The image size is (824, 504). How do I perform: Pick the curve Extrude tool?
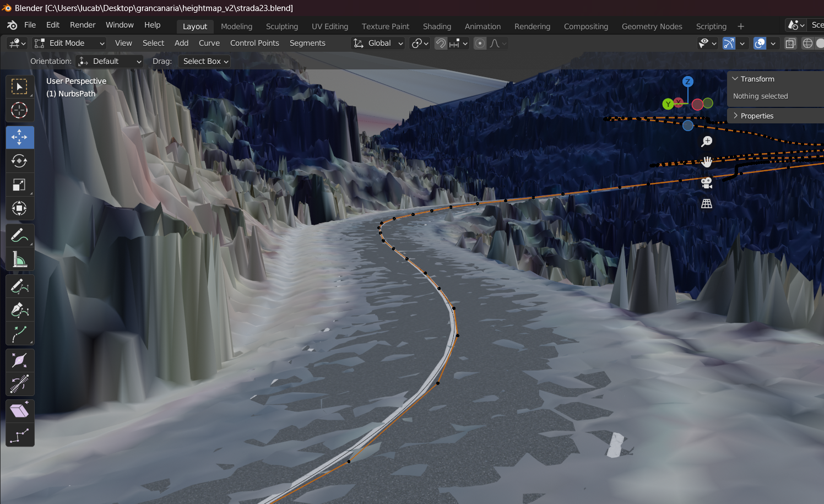[x=20, y=334]
